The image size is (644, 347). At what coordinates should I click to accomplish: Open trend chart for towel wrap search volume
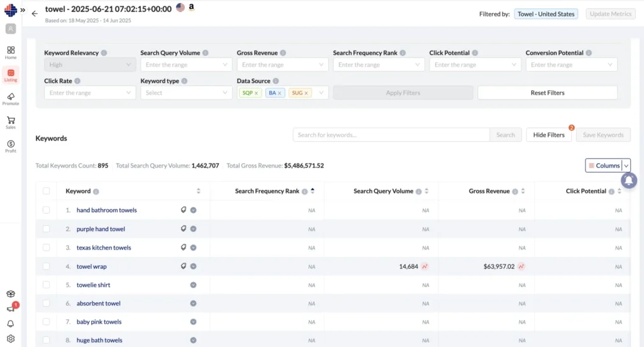425,266
